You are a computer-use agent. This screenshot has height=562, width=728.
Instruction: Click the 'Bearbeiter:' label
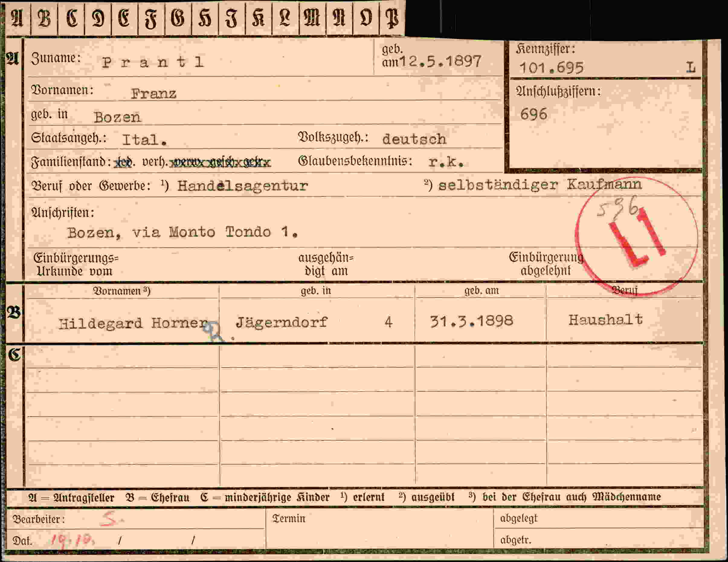point(39,519)
